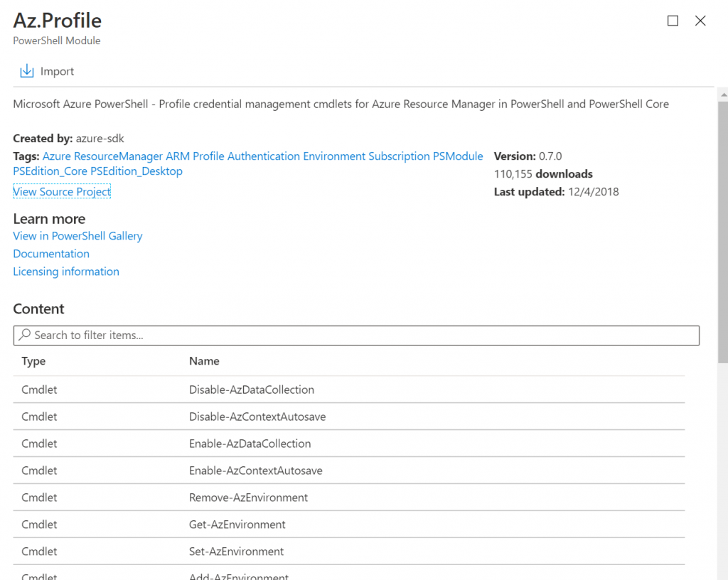Click the Import button label
This screenshot has height=580, width=728.
coord(57,71)
